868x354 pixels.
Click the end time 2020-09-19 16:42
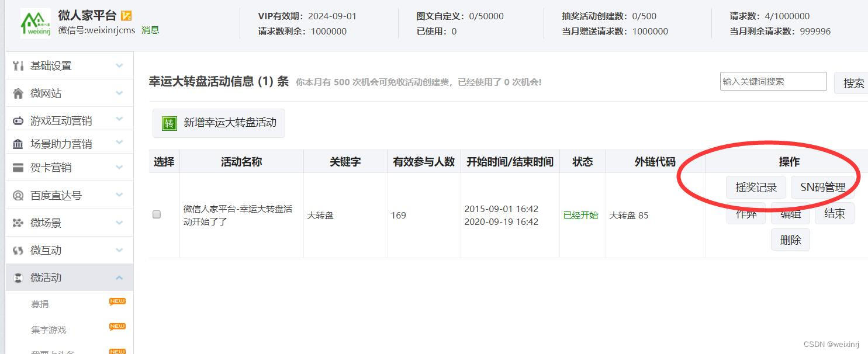coord(502,221)
